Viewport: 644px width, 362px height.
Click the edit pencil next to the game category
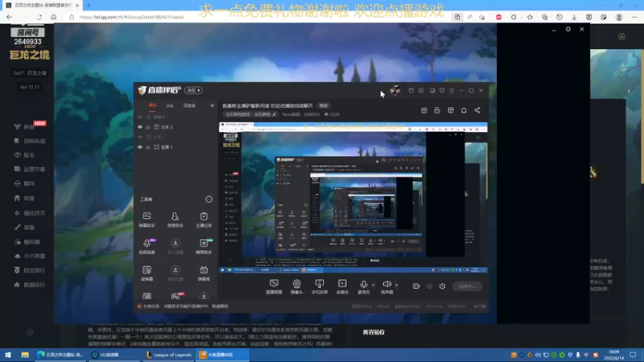pyautogui.click(x=275, y=114)
